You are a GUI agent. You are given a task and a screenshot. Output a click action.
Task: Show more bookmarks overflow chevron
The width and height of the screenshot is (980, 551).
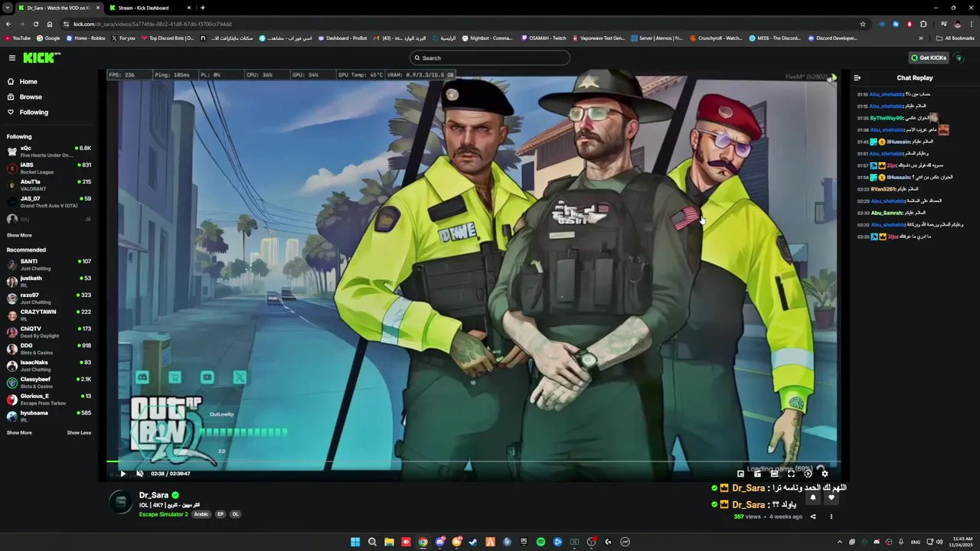[x=921, y=38]
